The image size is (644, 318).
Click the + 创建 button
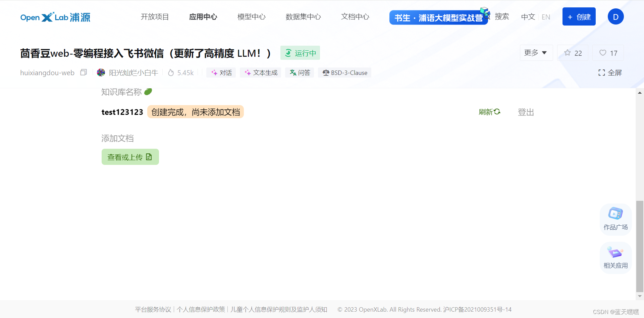pyautogui.click(x=579, y=16)
